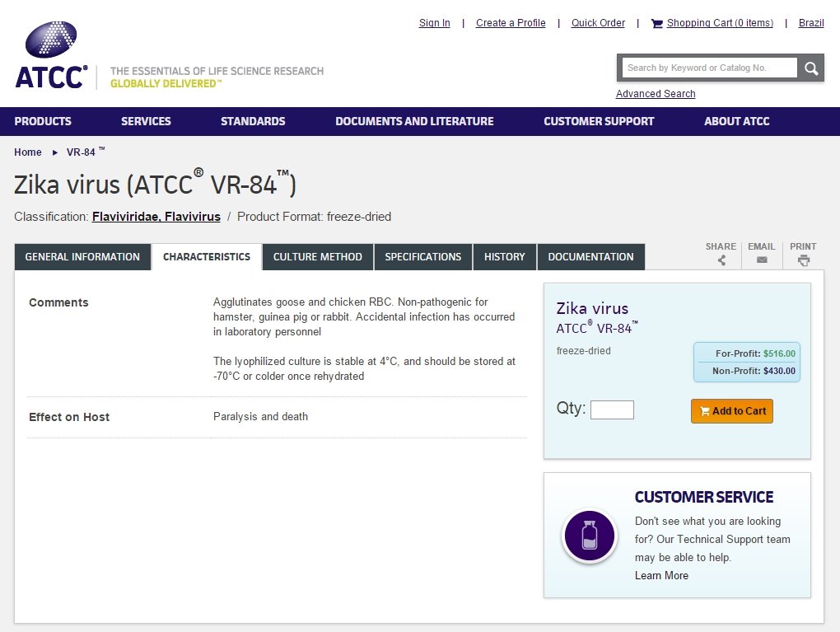Click the Comments label

(x=59, y=302)
